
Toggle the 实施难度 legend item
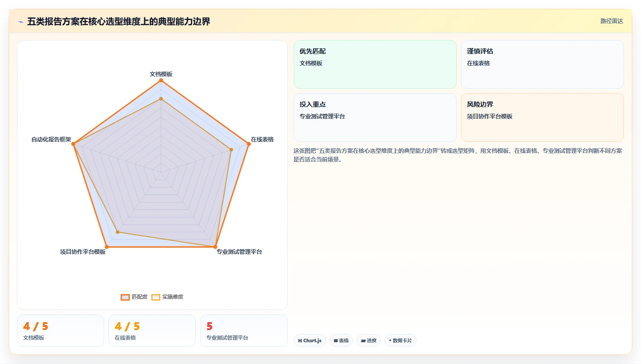click(167, 297)
